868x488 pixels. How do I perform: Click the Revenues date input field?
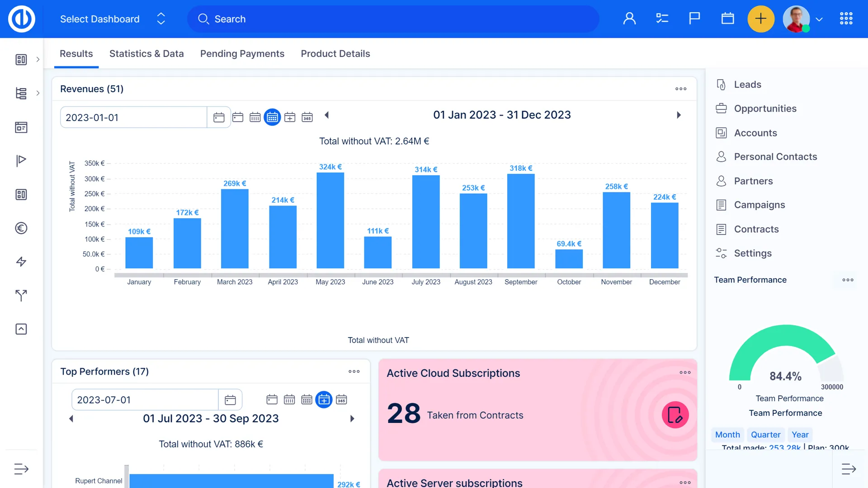(133, 117)
